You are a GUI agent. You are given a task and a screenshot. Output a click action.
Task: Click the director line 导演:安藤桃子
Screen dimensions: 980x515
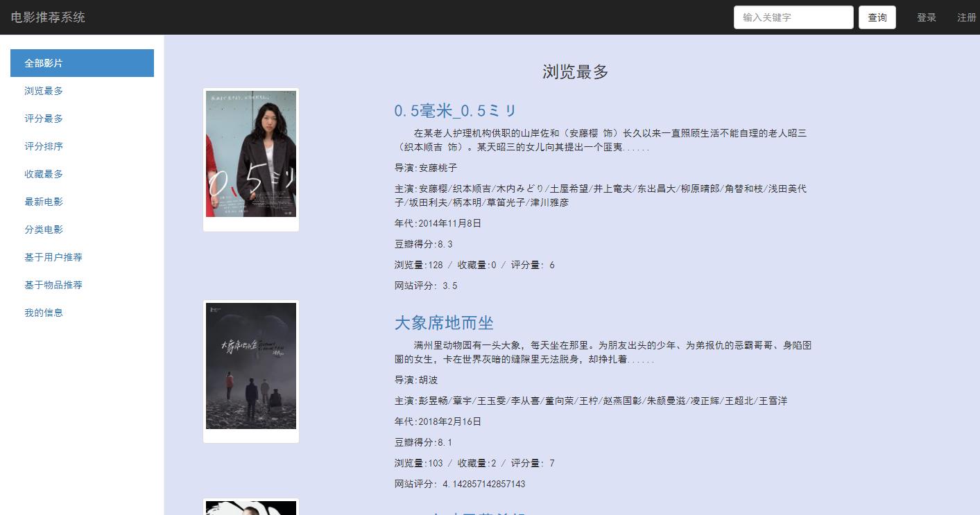click(426, 168)
